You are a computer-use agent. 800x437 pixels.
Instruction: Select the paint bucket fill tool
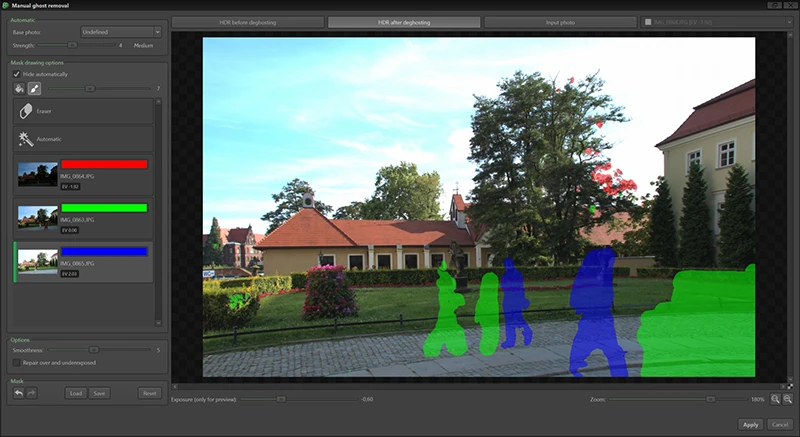19,88
